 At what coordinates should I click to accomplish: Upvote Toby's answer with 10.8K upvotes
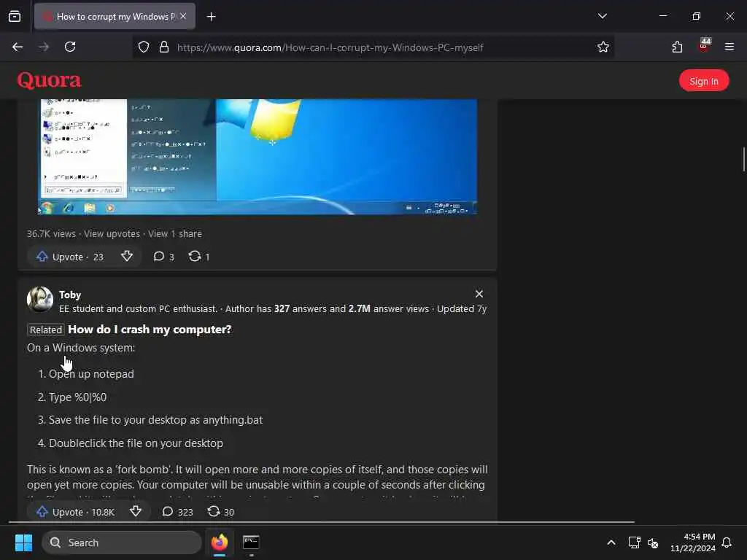(x=75, y=512)
